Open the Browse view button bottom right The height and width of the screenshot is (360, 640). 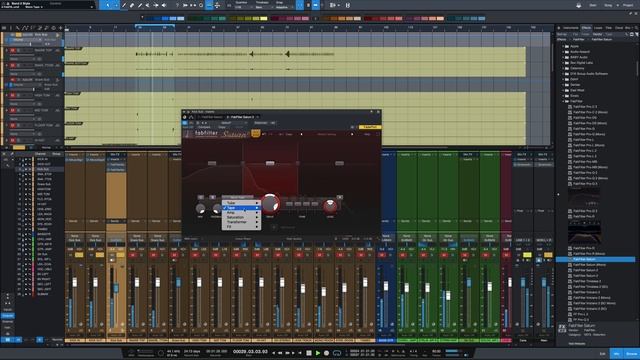631,353
